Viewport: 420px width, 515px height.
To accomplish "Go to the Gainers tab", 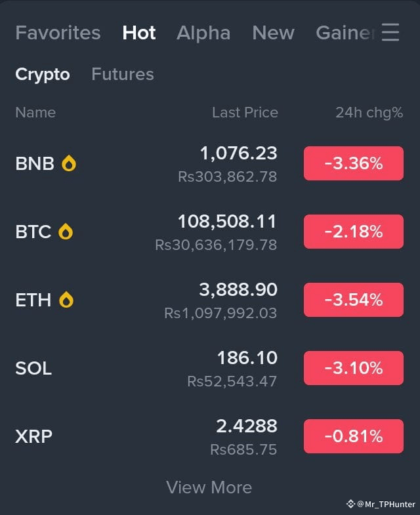I will 345,33.
